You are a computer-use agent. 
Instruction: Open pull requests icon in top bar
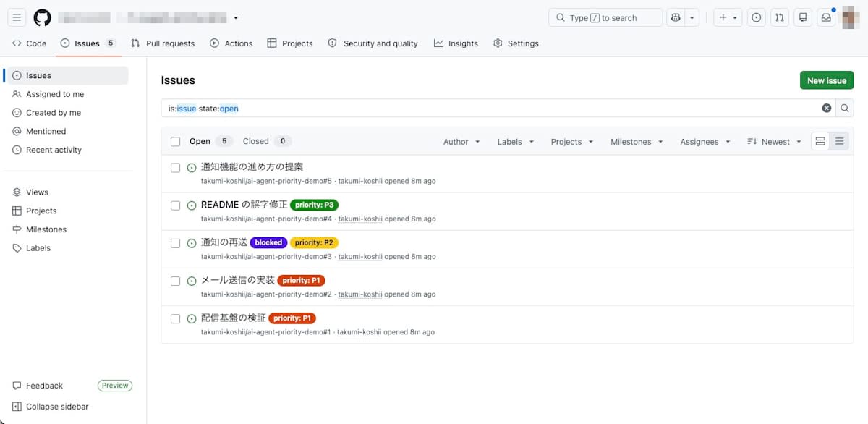779,17
